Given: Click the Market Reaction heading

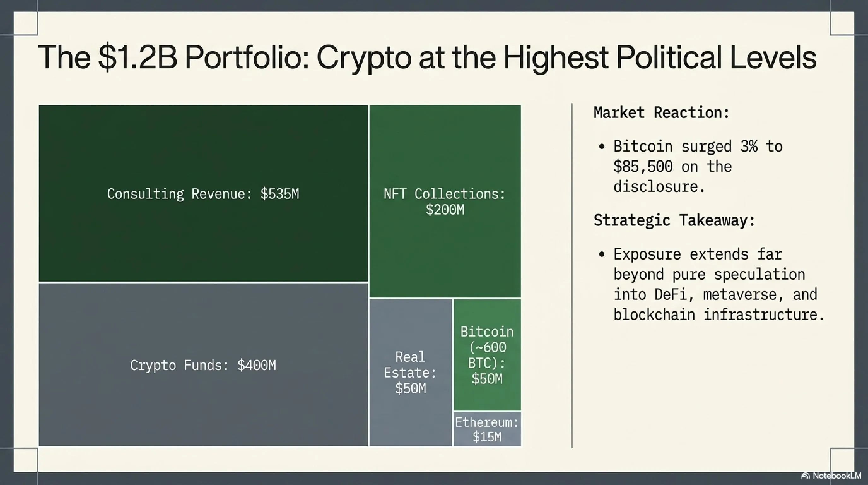Looking at the screenshot, I should pos(661,113).
